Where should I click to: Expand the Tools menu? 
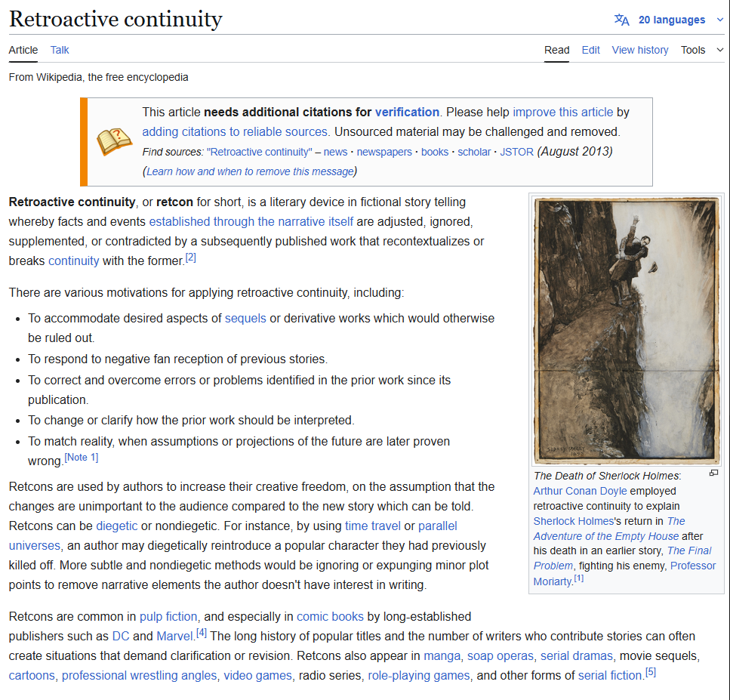pyautogui.click(x=702, y=50)
